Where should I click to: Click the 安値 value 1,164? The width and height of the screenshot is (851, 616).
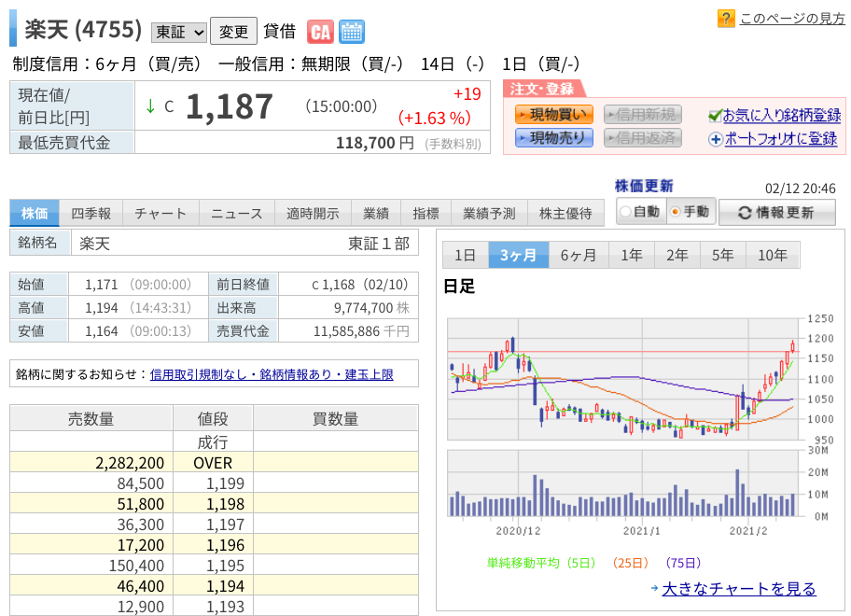click(102, 331)
